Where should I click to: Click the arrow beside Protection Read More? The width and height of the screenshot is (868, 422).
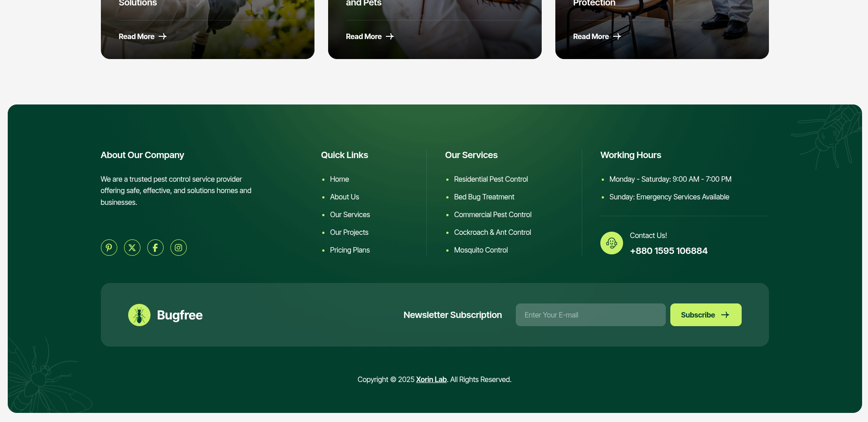[617, 36]
